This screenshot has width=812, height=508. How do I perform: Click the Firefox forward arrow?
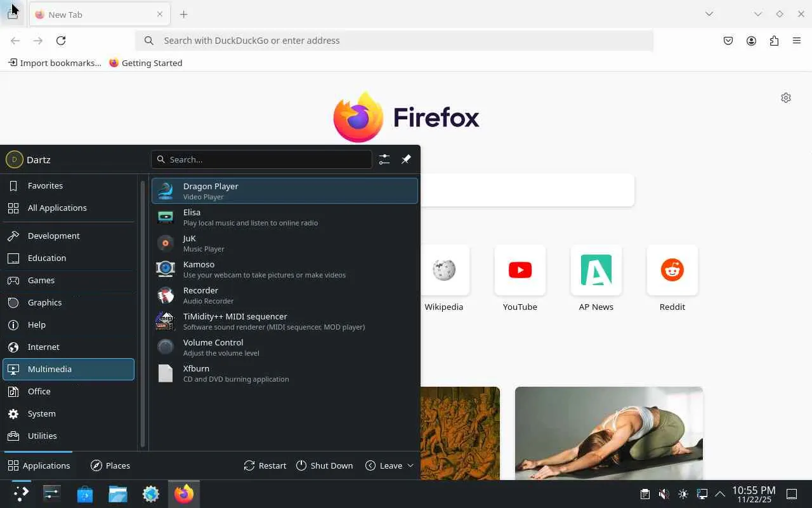(38, 41)
